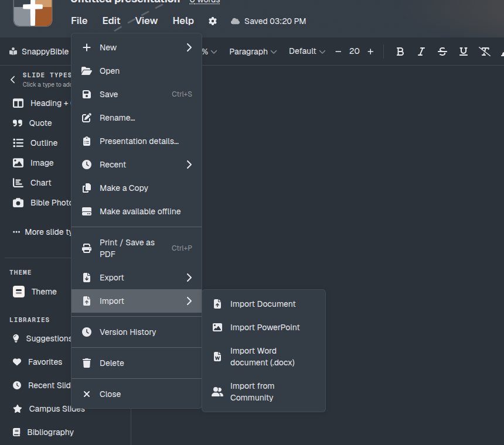Image resolution: width=504 pixels, height=445 pixels.
Task: Open Presentation details… entry
Action: click(137, 141)
